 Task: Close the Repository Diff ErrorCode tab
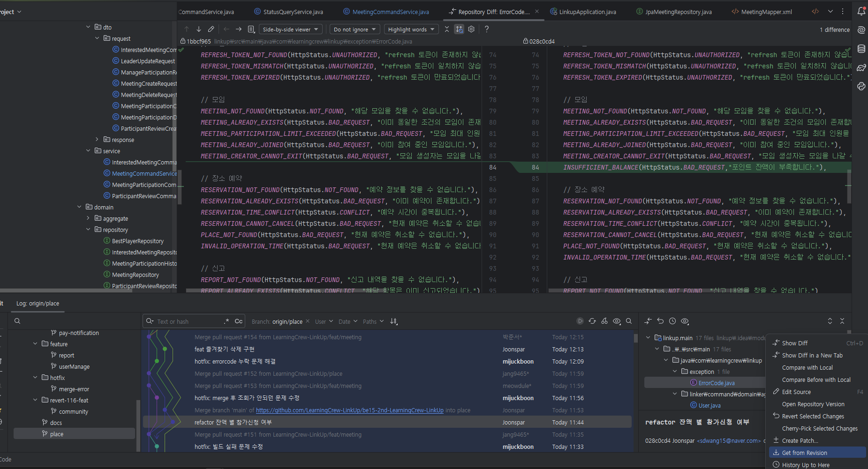[x=537, y=11]
